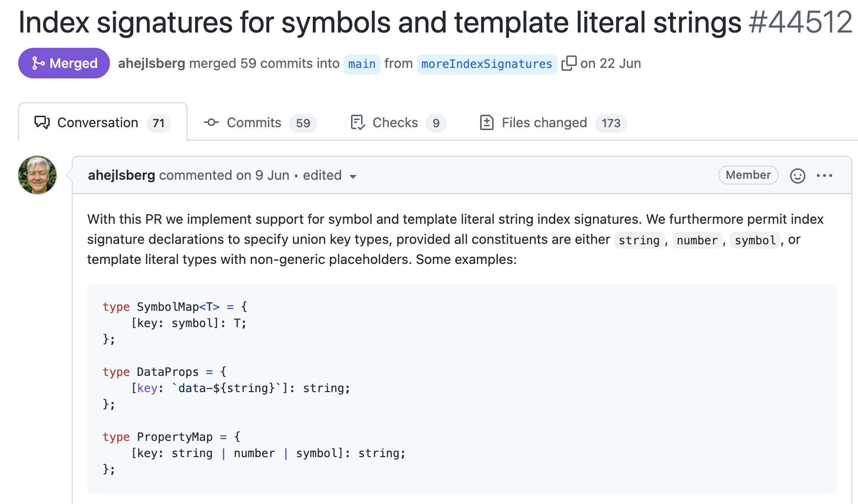Click the Member badge label
The height and width of the screenshot is (504, 858).
tap(748, 175)
